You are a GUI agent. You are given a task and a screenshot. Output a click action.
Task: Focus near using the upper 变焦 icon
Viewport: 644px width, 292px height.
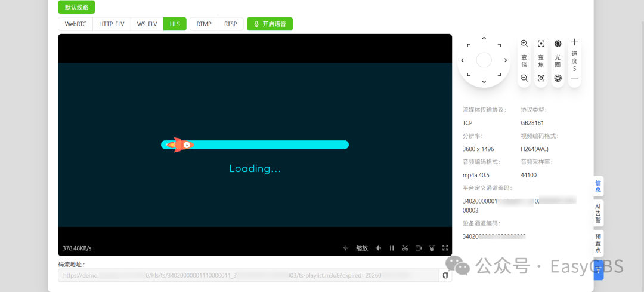(x=541, y=44)
